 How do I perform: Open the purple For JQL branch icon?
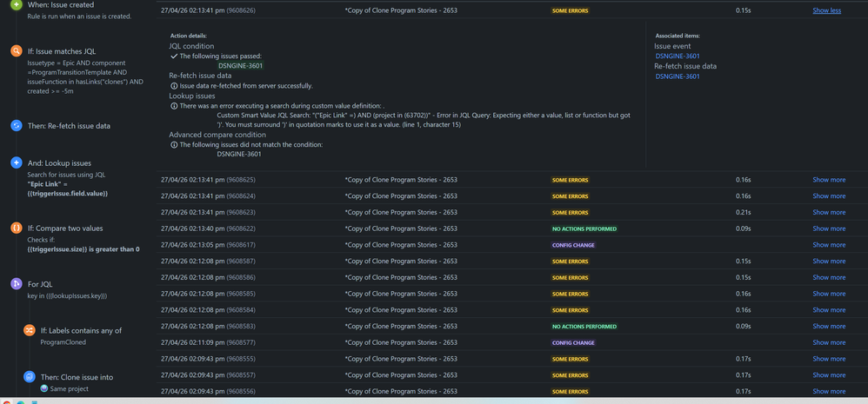pos(16,284)
